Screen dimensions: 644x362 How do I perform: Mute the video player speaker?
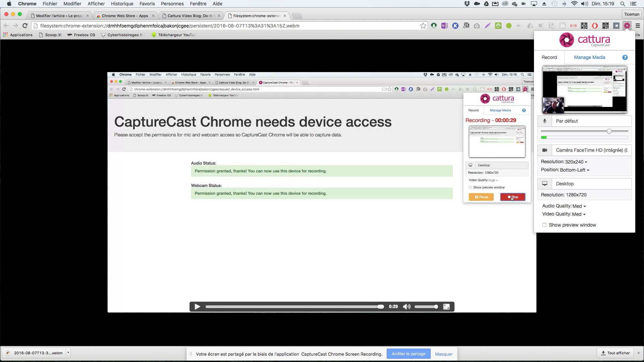coord(407,307)
